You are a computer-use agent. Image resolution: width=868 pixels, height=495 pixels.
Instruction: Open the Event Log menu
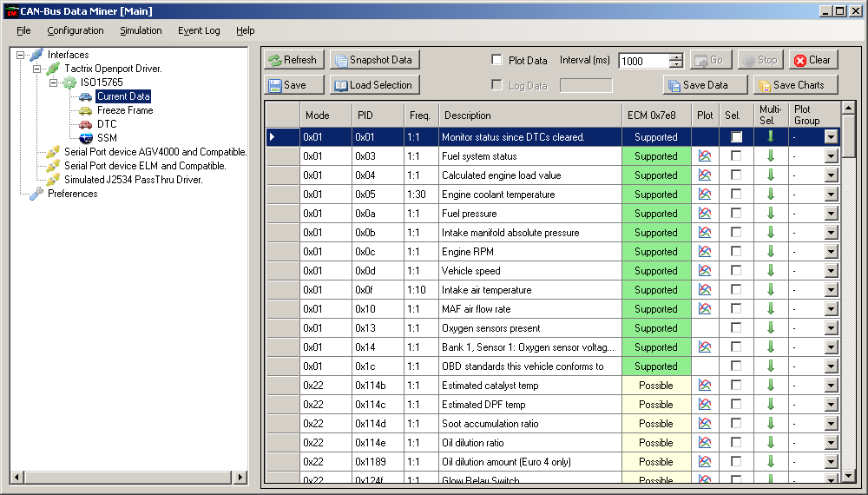pyautogui.click(x=199, y=30)
